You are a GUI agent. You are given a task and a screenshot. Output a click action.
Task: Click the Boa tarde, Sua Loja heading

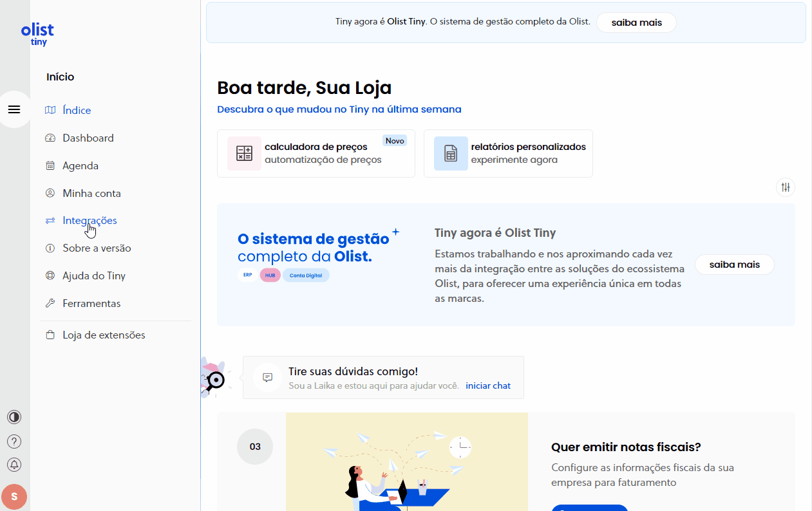(305, 88)
